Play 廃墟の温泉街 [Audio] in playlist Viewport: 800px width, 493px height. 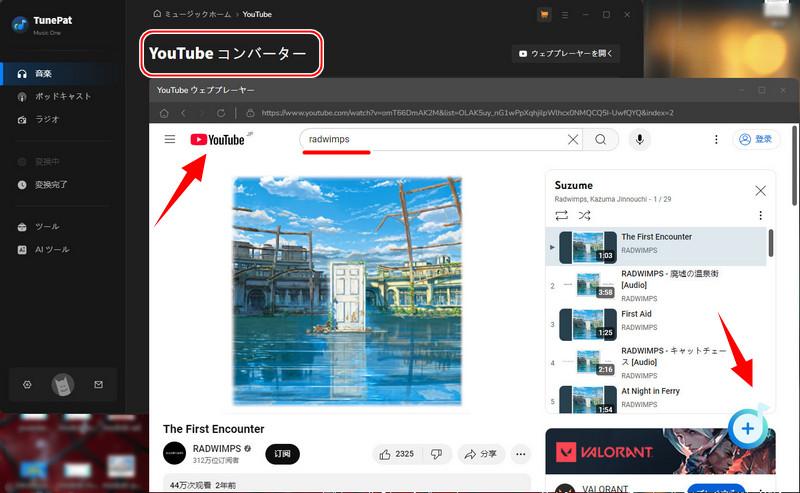point(656,285)
